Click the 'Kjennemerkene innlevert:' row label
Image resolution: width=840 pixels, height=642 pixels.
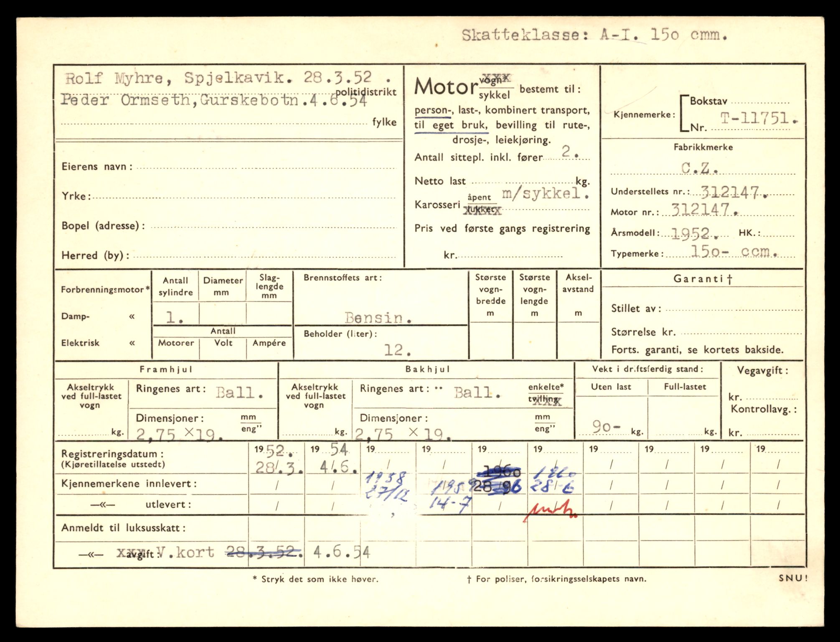(129, 484)
